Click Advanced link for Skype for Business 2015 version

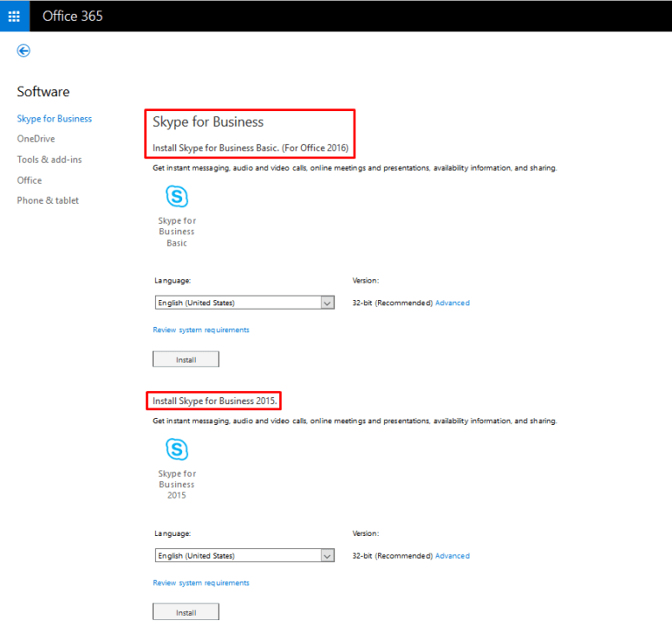(452, 555)
